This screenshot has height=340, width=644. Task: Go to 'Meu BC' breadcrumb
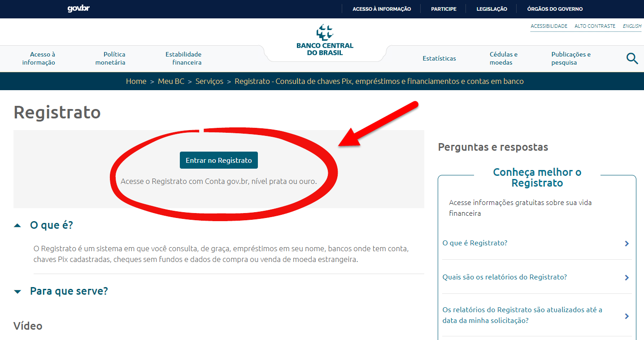171,81
